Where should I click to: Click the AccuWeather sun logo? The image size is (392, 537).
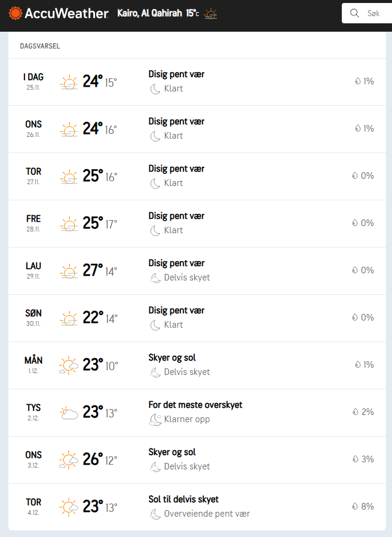click(x=16, y=13)
